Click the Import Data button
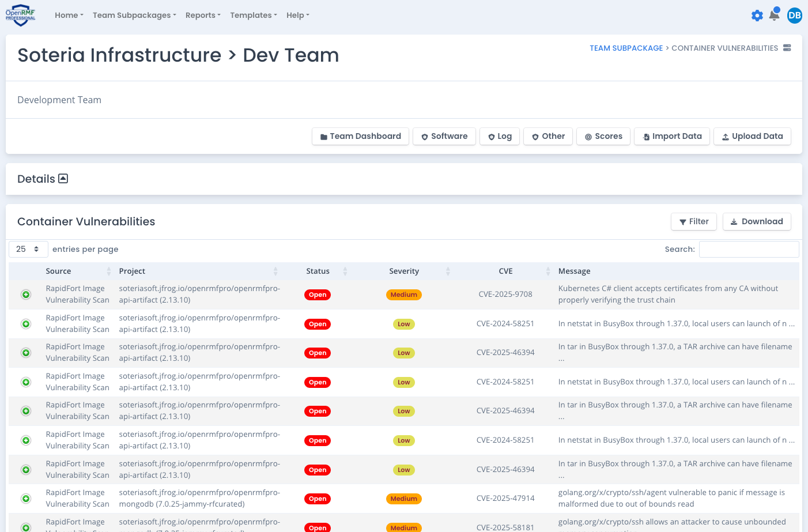Image resolution: width=808 pixels, height=532 pixels. pos(672,136)
